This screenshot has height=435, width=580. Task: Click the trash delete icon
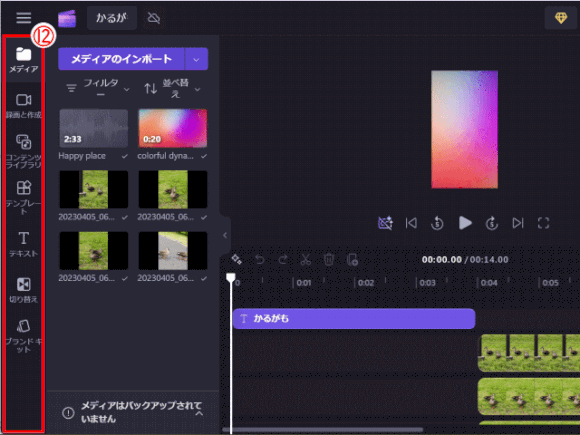329,259
